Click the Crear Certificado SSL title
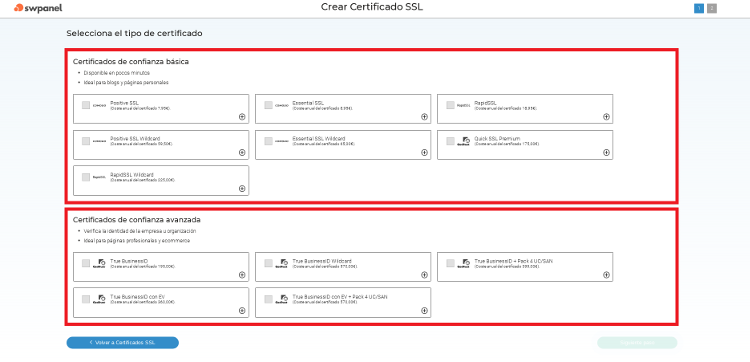 372,7
